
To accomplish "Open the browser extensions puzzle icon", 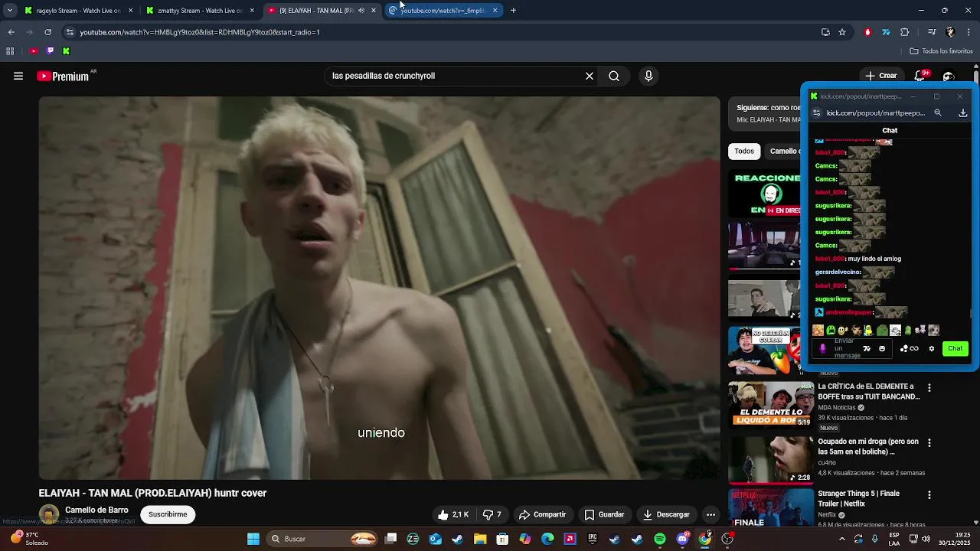I will [904, 32].
